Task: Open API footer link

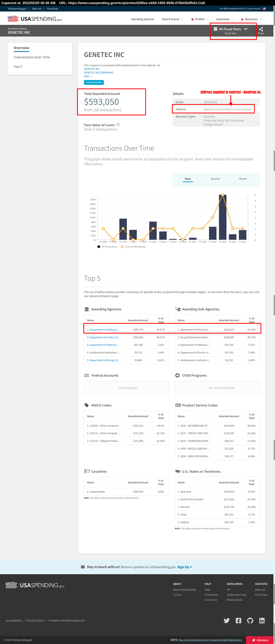Action: point(229,590)
